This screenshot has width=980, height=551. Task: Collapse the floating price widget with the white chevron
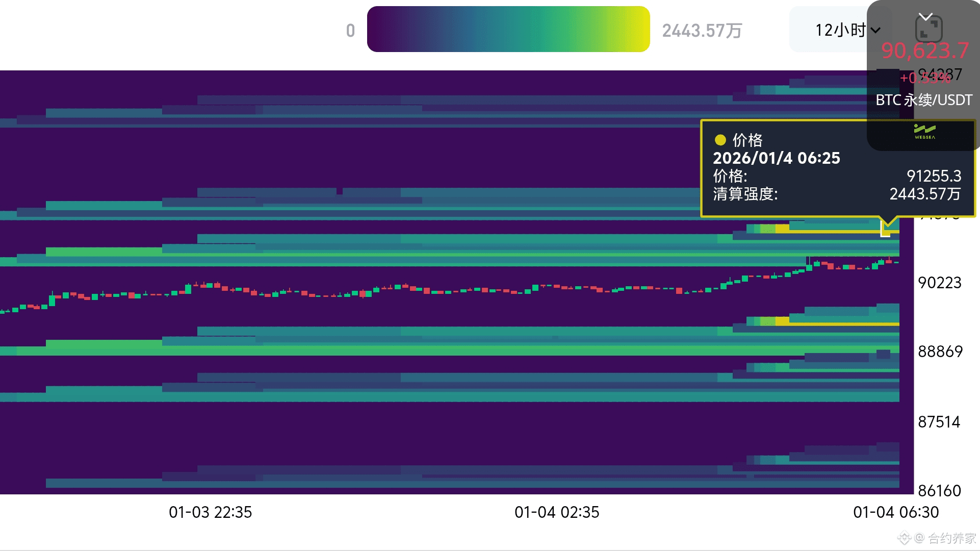(925, 17)
